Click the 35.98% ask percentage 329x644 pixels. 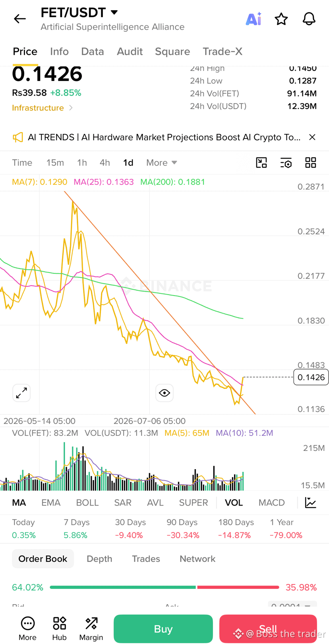coord(301,588)
